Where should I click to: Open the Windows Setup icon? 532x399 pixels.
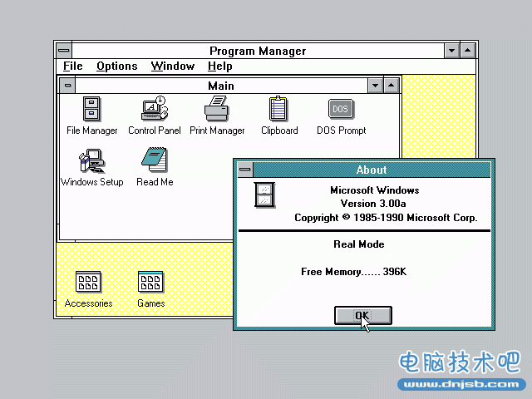tap(91, 160)
